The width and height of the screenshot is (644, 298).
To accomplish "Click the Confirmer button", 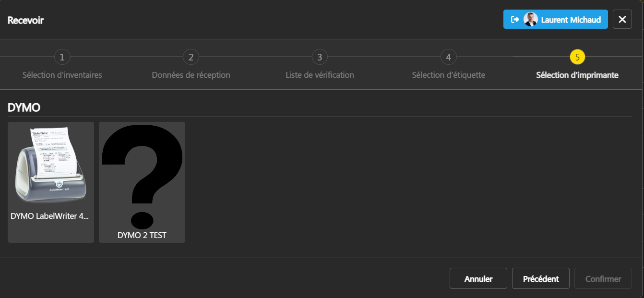I will tap(603, 278).
